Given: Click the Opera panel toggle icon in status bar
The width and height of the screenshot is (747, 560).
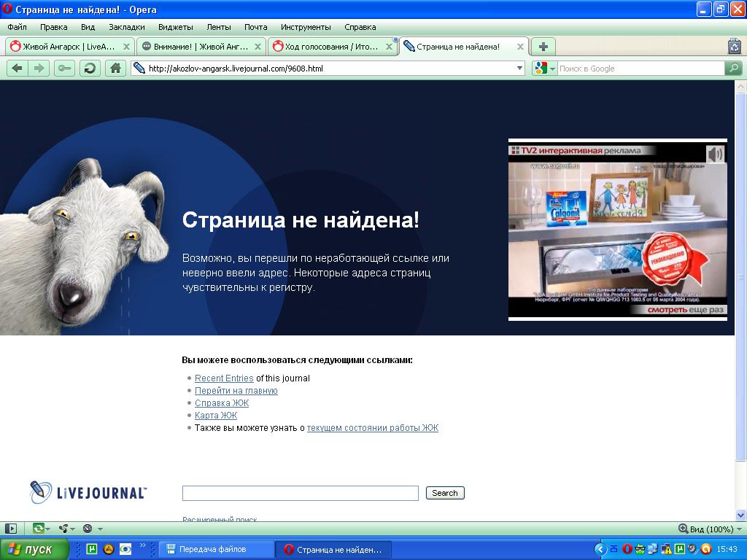Looking at the screenshot, I should pyautogui.click(x=11, y=529).
